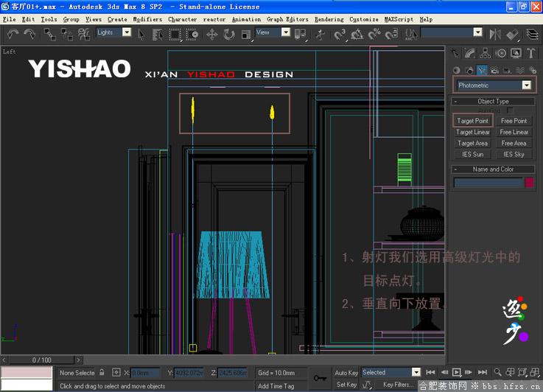Click the Select and Manipulate icon

(x=320, y=35)
